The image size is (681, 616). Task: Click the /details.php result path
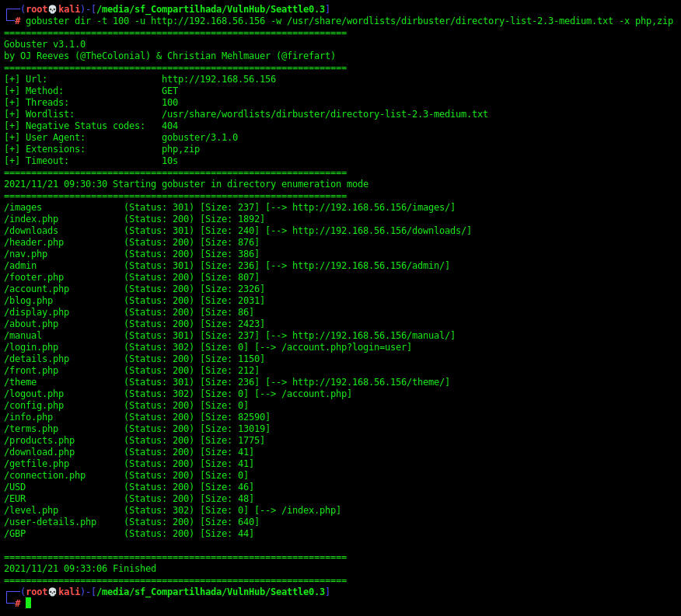point(37,359)
